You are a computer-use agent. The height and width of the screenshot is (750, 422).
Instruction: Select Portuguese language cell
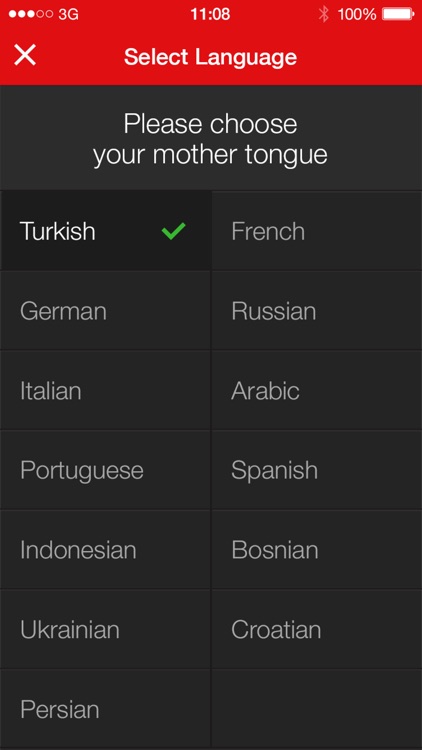point(105,470)
